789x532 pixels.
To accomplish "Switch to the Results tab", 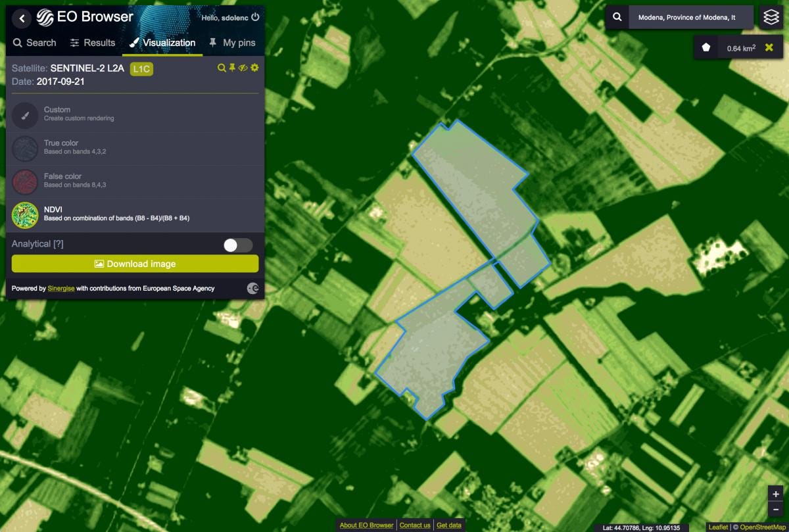I will point(93,43).
